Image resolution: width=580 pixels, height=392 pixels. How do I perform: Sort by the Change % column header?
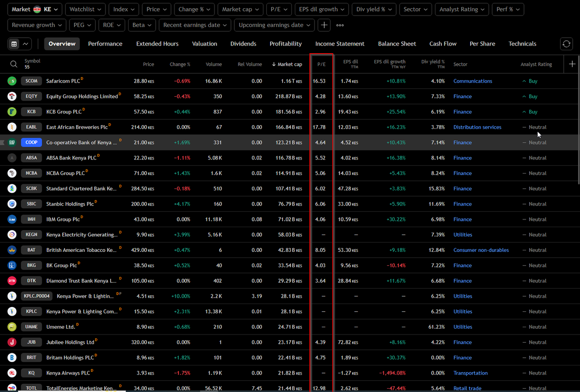(x=180, y=64)
